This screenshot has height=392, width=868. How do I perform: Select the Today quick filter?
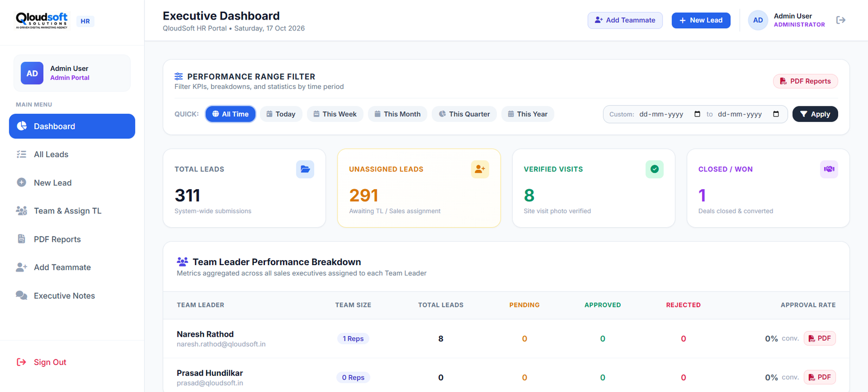click(x=281, y=114)
